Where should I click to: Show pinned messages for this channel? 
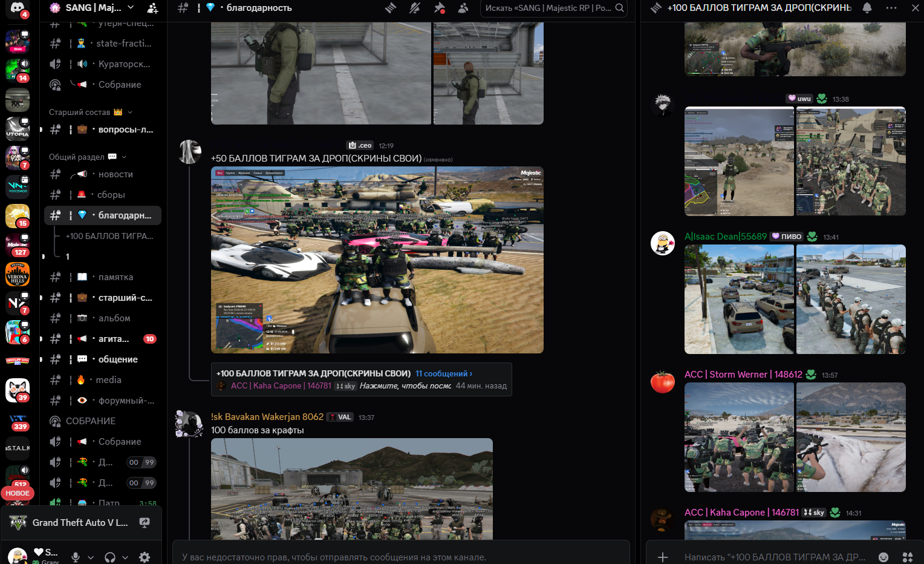(439, 8)
